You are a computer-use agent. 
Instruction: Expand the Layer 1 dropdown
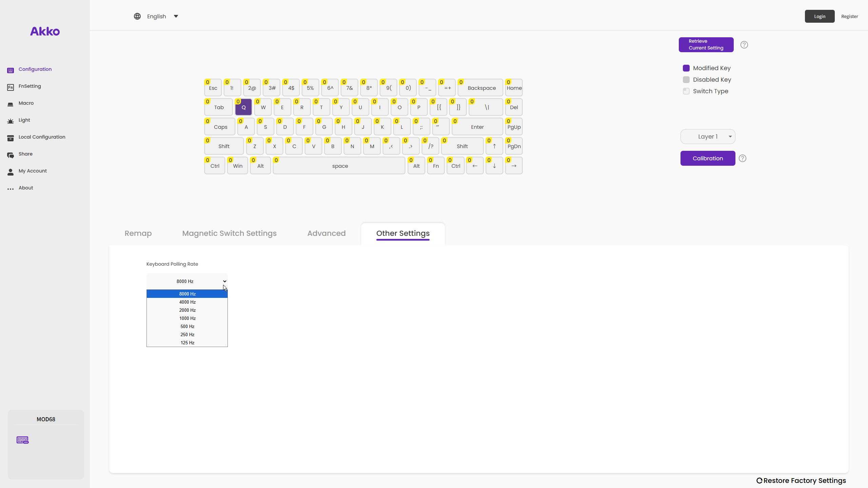(708, 137)
